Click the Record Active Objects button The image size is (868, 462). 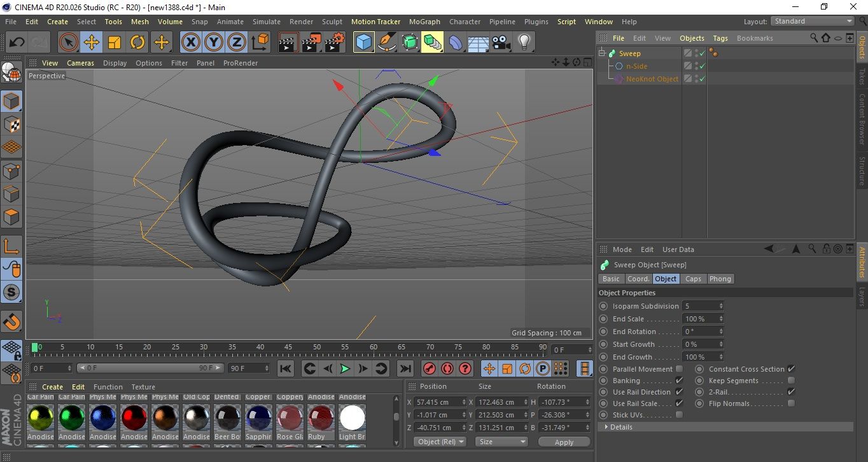(x=430, y=368)
